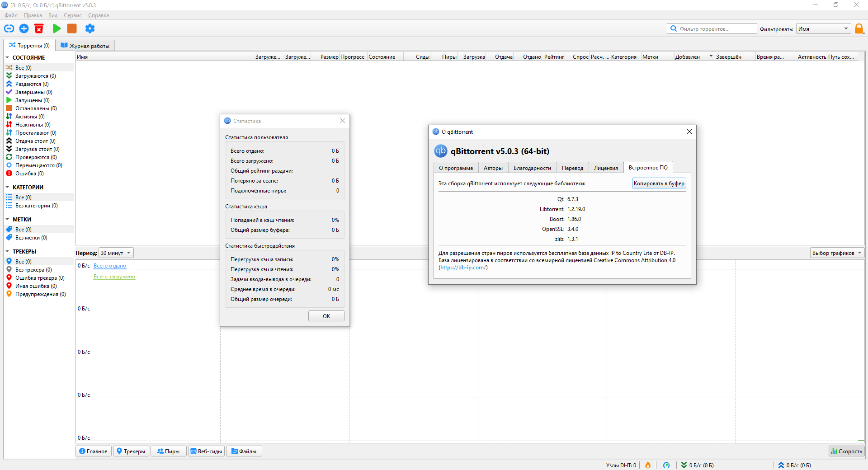The height and width of the screenshot is (470, 868).
Task: Toggle the Скорость graph panel button
Action: point(846,451)
